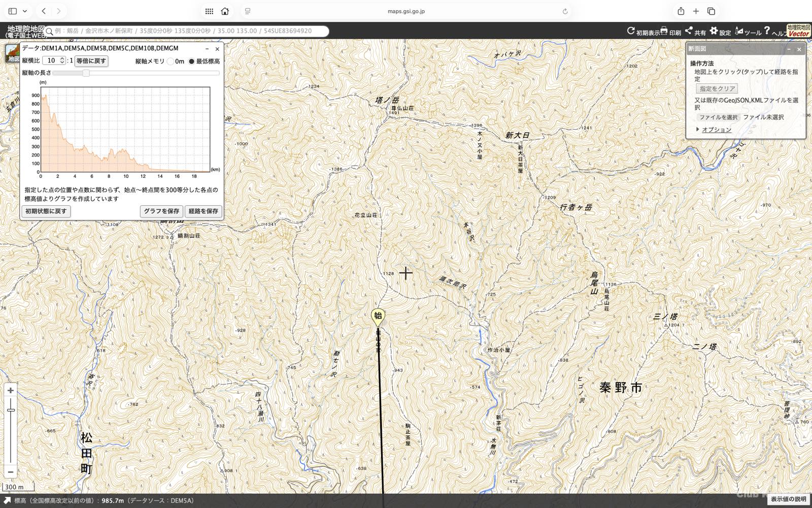This screenshot has width=812, height=508.
Task: Open the map layer selector icon
Action: click(12, 53)
